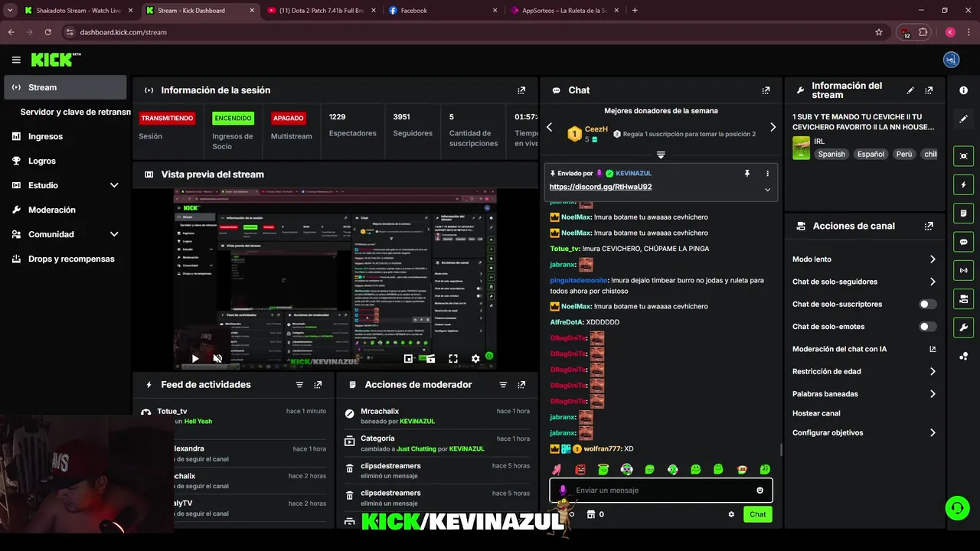The image size is (980, 551).
Task: Go to Ingresos in the sidebar
Action: point(66,136)
